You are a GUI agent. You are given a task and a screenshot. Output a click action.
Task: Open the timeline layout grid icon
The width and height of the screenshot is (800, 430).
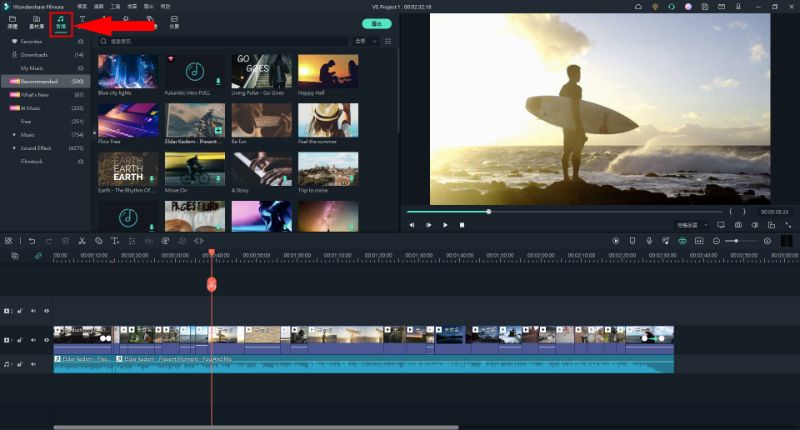8,241
